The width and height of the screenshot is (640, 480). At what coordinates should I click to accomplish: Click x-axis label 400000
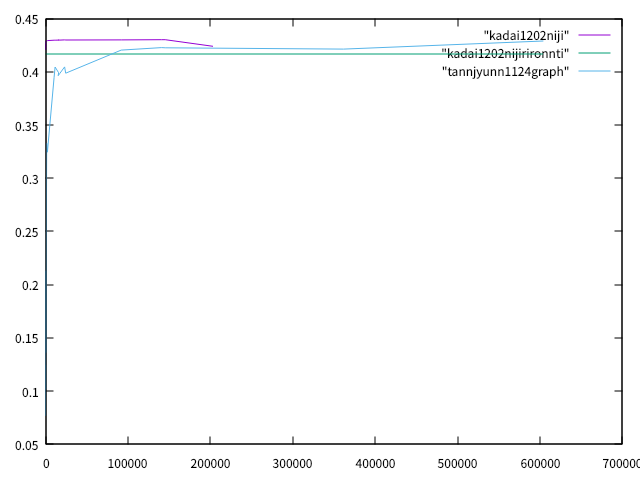tap(375, 464)
